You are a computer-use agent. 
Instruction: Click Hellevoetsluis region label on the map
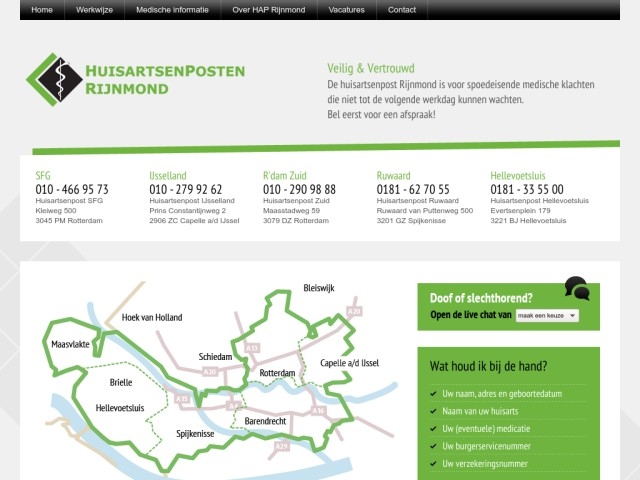click(120, 408)
